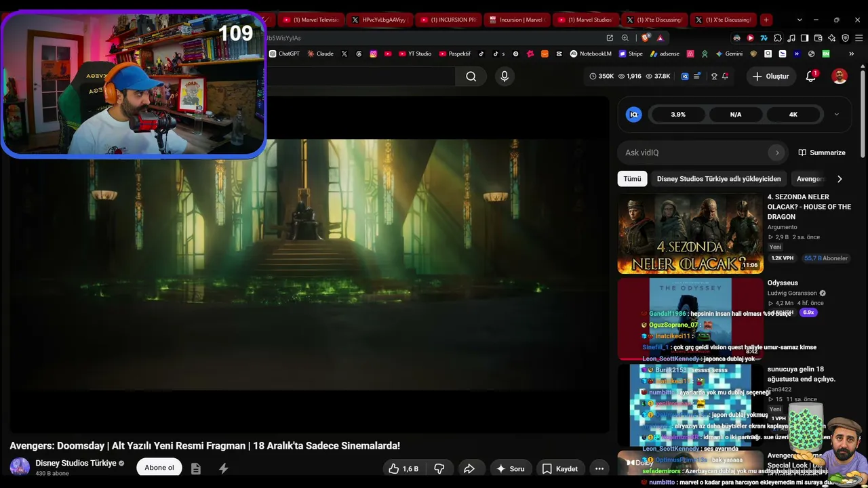Open the NotebookLM bookmark
This screenshot has height=488, width=868.
pos(591,54)
